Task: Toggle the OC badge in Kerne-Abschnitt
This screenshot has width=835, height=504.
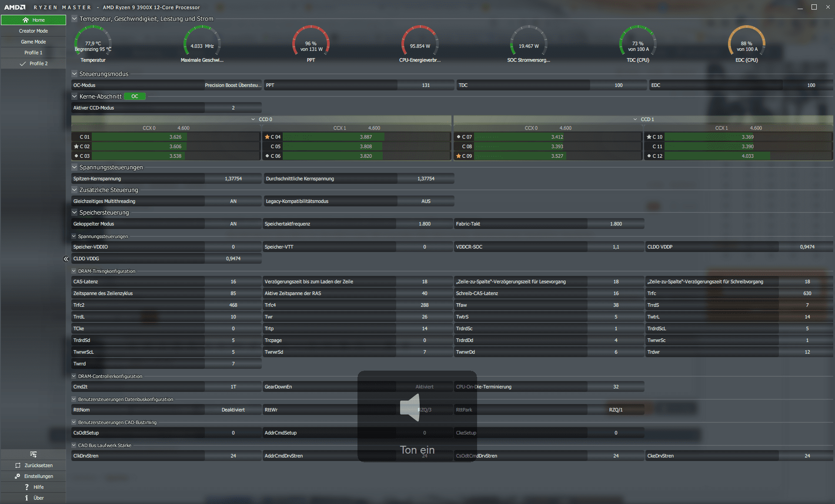Action: click(135, 96)
